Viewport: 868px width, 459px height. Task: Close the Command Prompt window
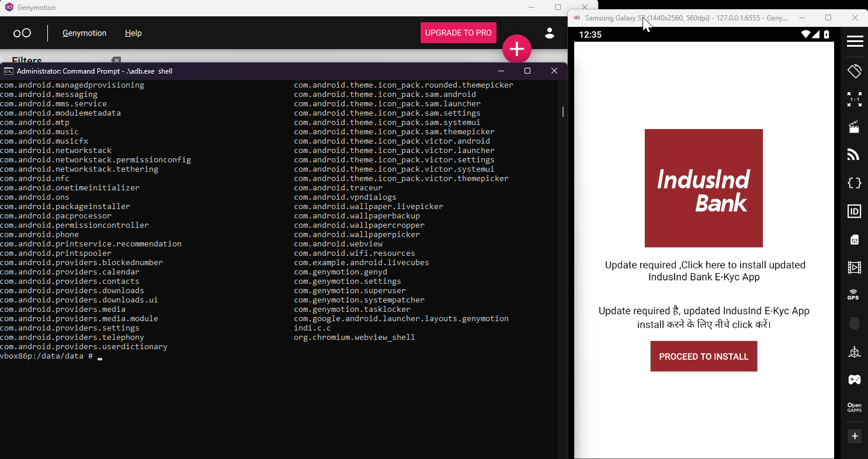(554, 71)
